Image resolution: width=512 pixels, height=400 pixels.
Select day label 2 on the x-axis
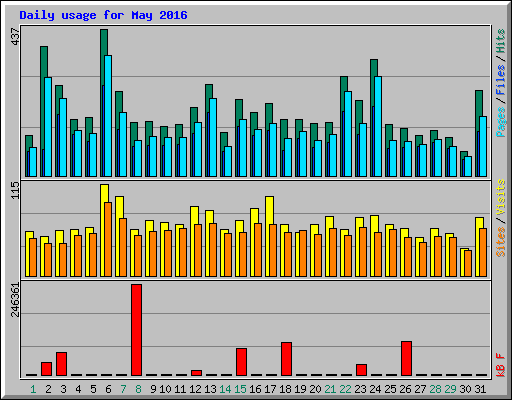click(48, 389)
